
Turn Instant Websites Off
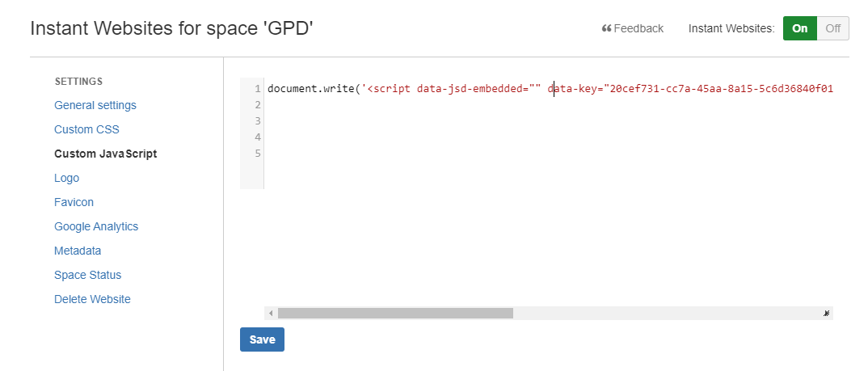(833, 28)
